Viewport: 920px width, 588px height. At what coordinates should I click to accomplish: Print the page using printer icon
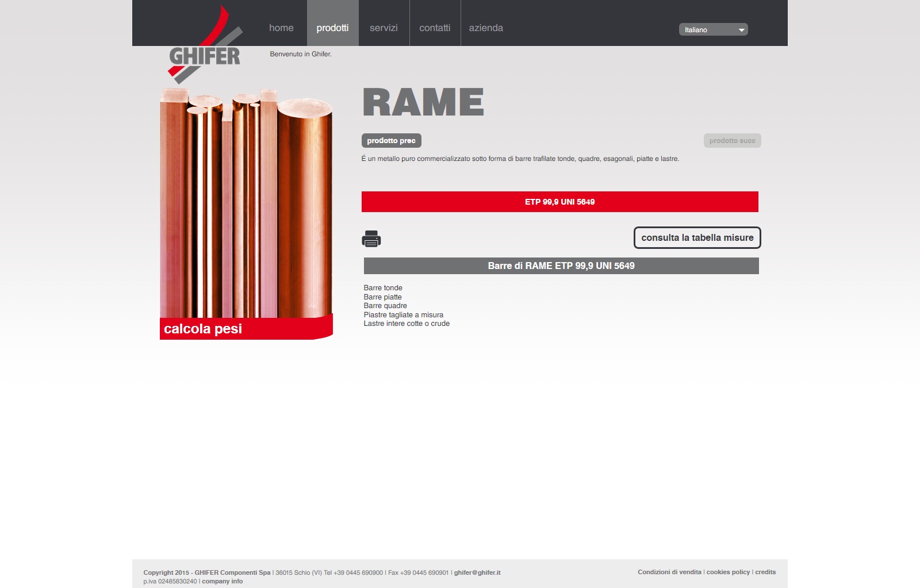pyautogui.click(x=371, y=239)
